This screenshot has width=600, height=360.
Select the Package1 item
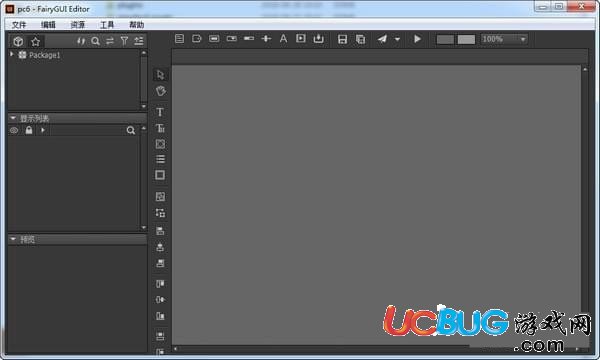tap(44, 55)
